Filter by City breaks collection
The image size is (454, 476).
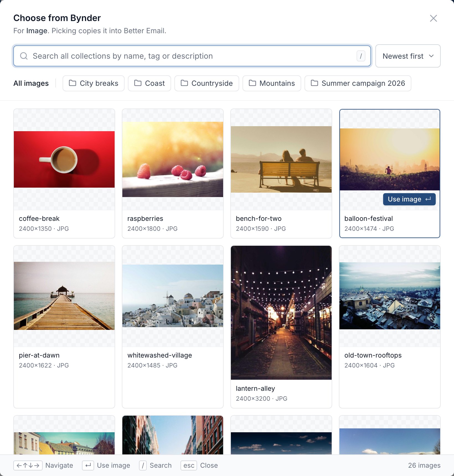click(x=94, y=83)
